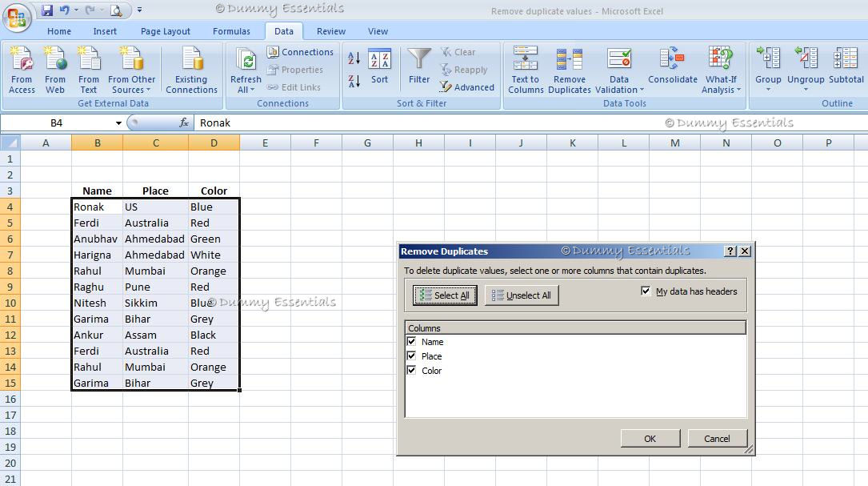
Task: Save the workbook from Quick Access toolbar
Action: pyautogui.click(x=47, y=10)
